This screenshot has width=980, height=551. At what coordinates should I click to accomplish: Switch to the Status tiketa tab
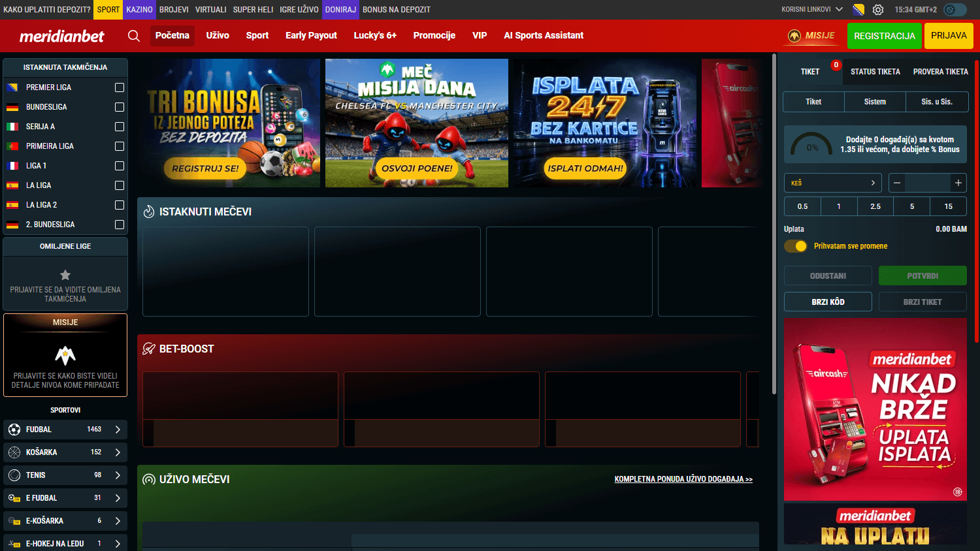pos(875,72)
